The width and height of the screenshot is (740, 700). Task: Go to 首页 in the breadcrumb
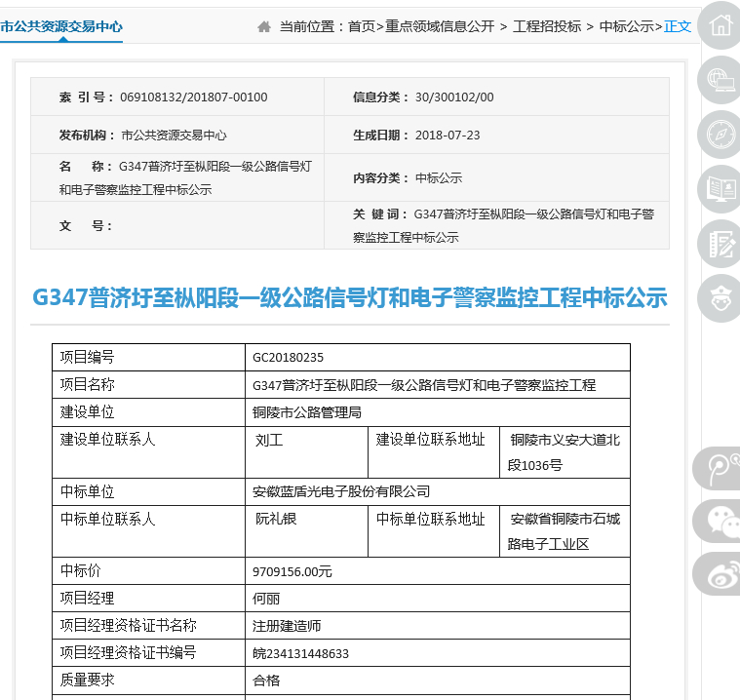(362, 26)
